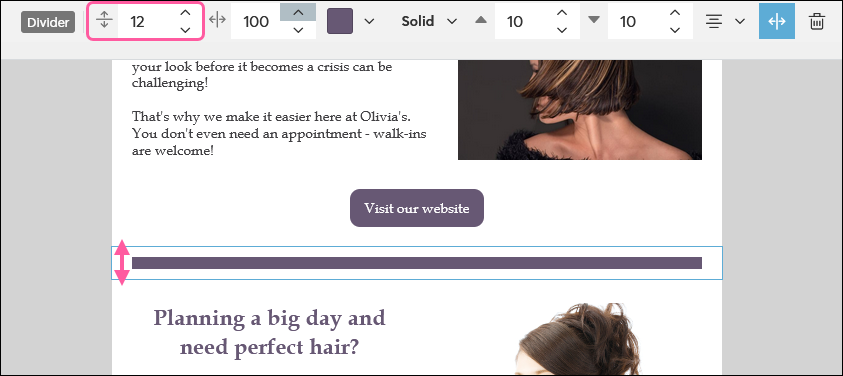Click the divider width icon
The width and height of the screenshot is (843, 376).
[x=217, y=20]
